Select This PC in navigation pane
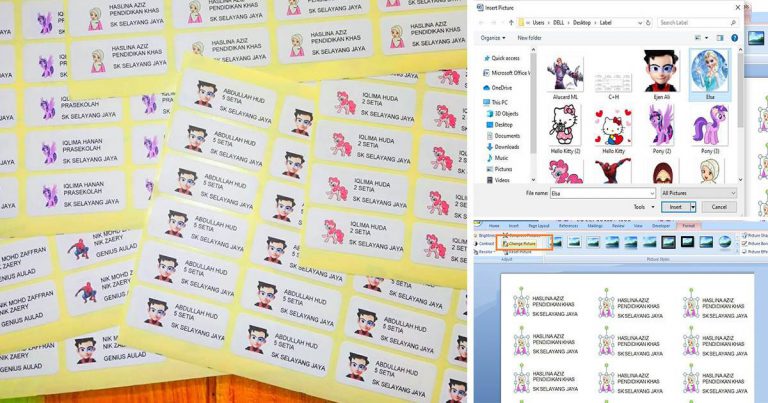The height and width of the screenshot is (403, 768). [x=496, y=102]
